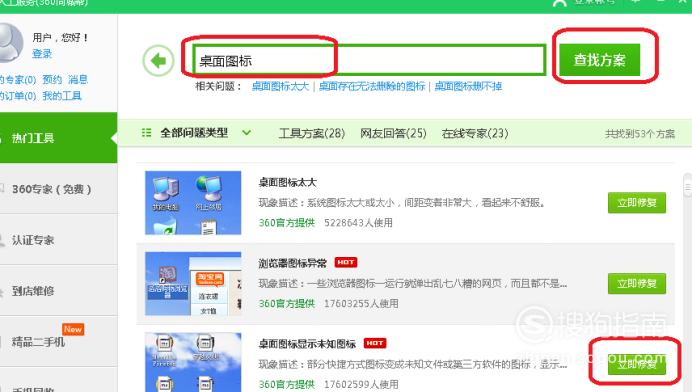Open thumbnail of 浏览器图标异常 solution

click(x=193, y=283)
